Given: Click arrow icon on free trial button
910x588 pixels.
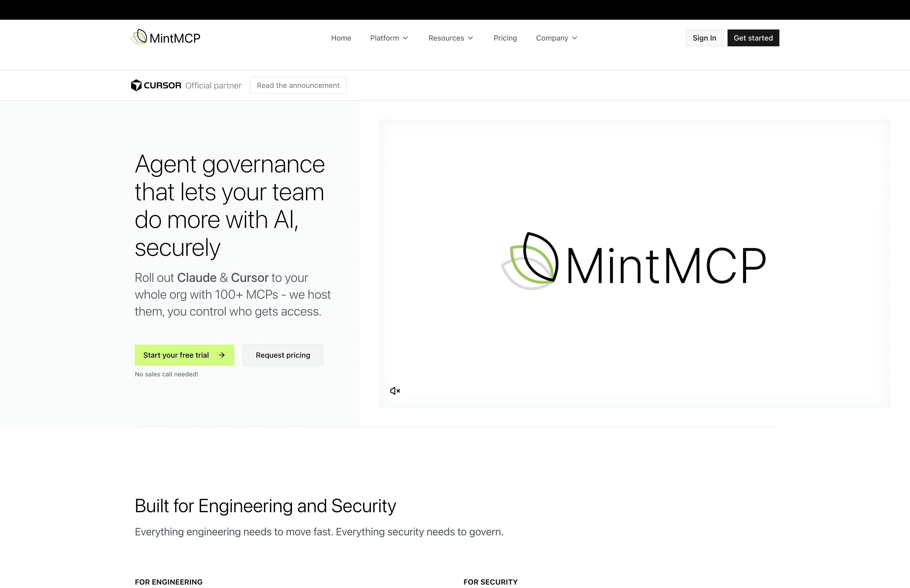Looking at the screenshot, I should tap(222, 355).
